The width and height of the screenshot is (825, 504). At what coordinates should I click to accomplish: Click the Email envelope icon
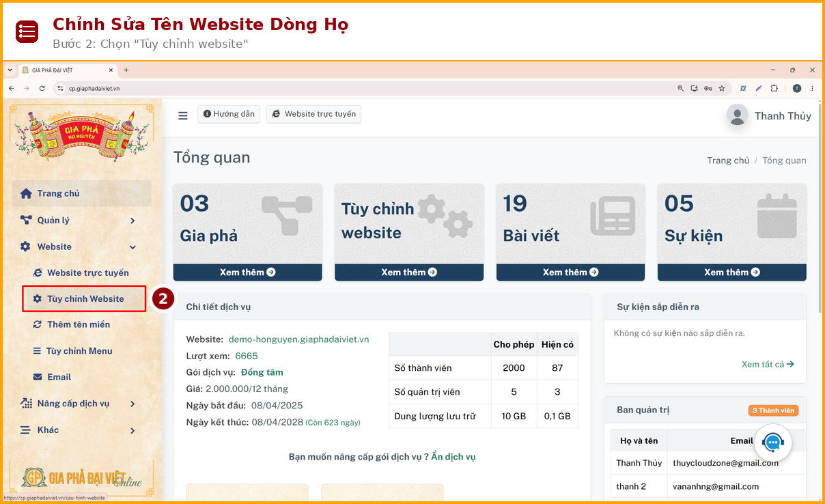click(x=38, y=377)
